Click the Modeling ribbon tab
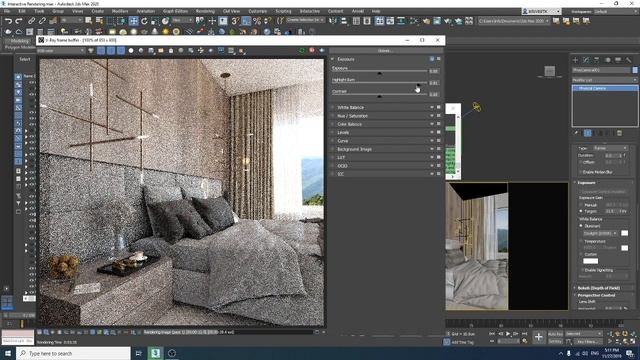This screenshot has height=360, width=640. point(19,41)
